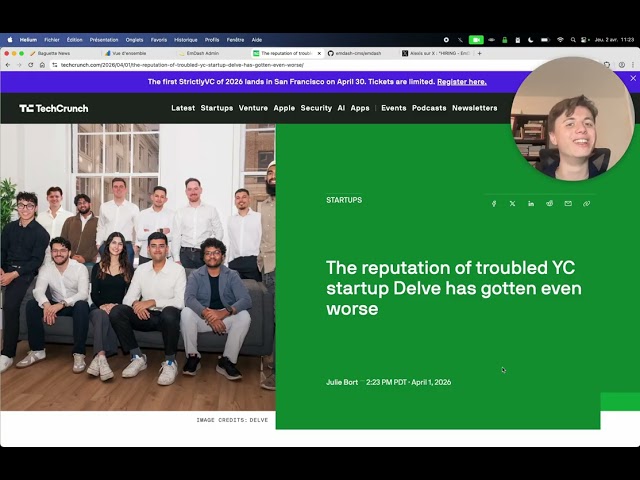Open Podcasts page
This screenshot has width=640, height=480.
pos(429,108)
